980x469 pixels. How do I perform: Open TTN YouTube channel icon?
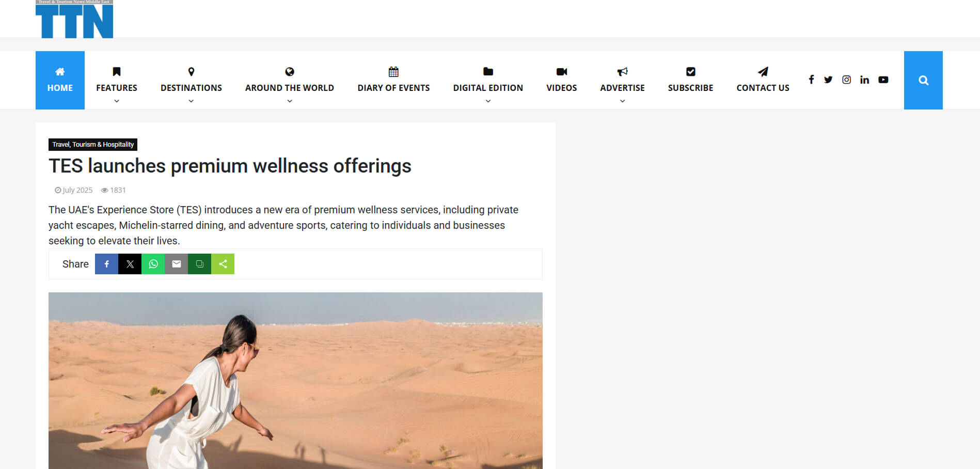pyautogui.click(x=883, y=80)
